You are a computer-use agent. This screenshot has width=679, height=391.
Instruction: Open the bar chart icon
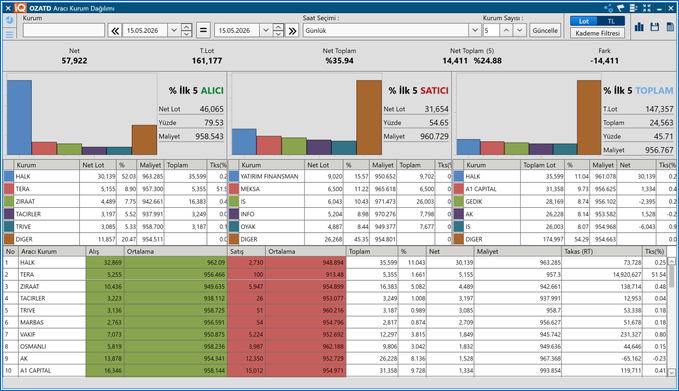coord(639,27)
